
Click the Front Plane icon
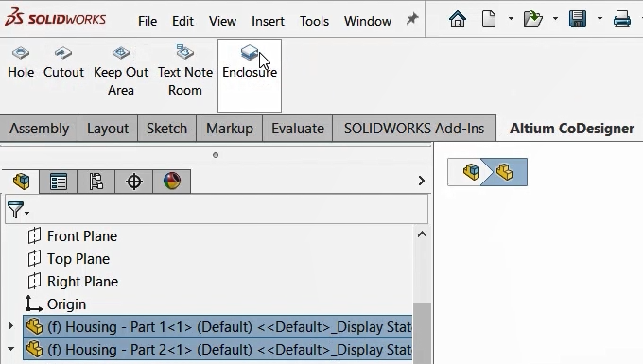(34, 235)
